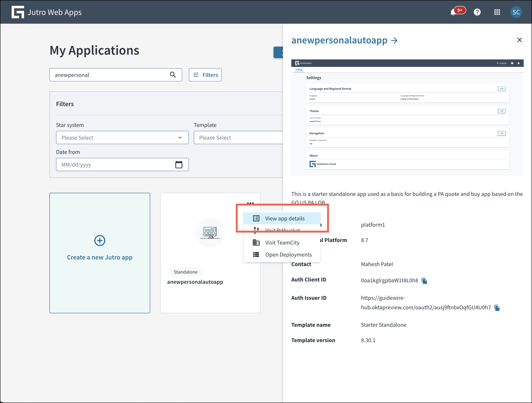Screen dimensions: 532x403
Task: Click the plus icon to create app
Action: [x=100, y=241]
